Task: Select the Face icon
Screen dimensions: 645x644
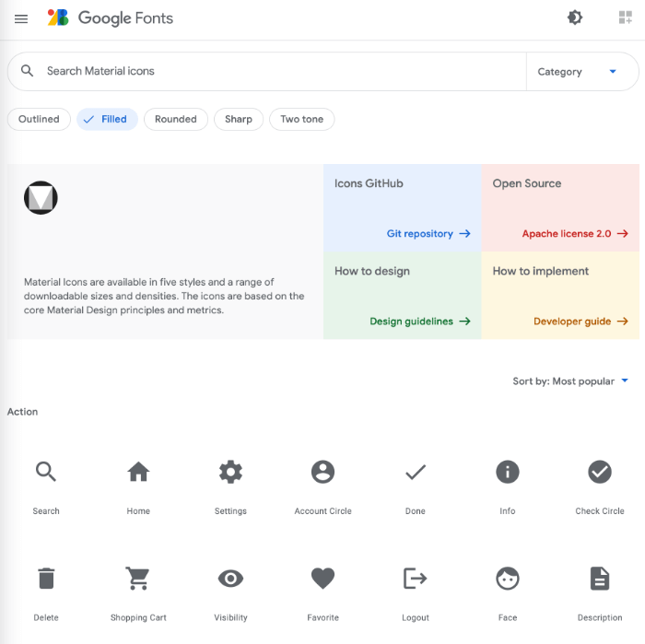Action: pyautogui.click(x=507, y=579)
